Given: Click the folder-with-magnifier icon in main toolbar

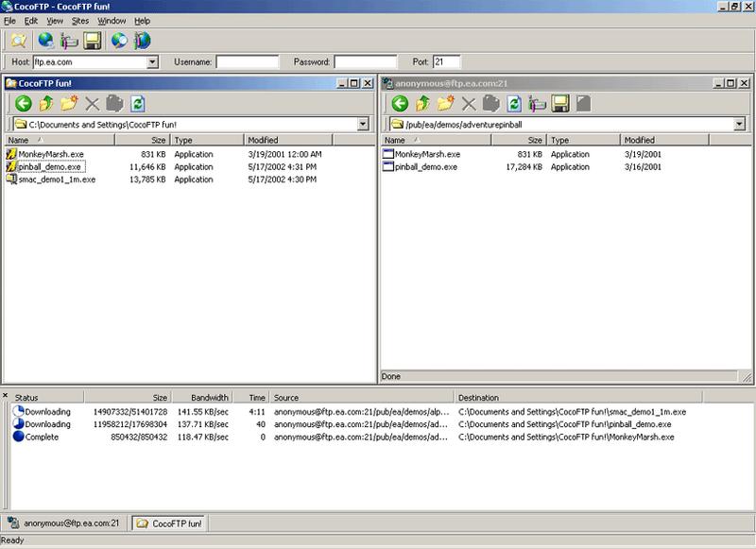Looking at the screenshot, I should pos(18,41).
